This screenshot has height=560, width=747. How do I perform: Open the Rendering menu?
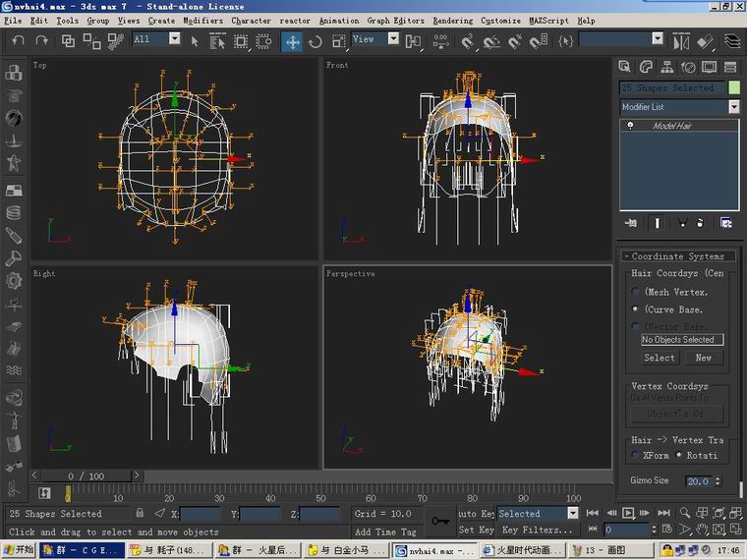click(x=452, y=21)
